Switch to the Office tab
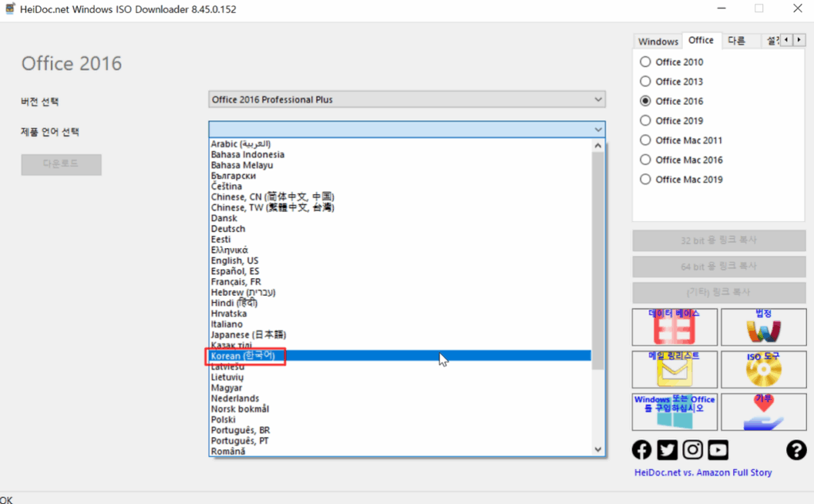 pos(701,40)
